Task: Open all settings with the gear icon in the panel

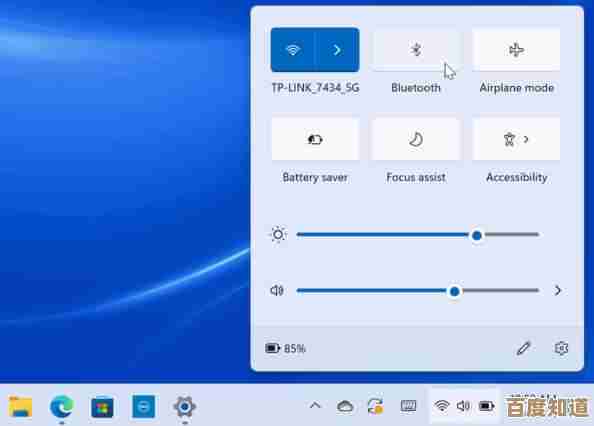Action: 561,348
